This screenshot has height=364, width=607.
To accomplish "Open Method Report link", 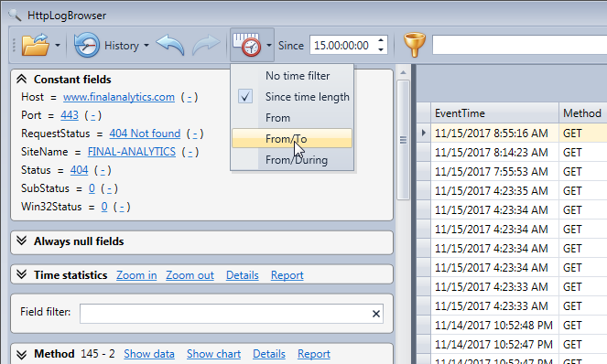I will [x=314, y=354].
